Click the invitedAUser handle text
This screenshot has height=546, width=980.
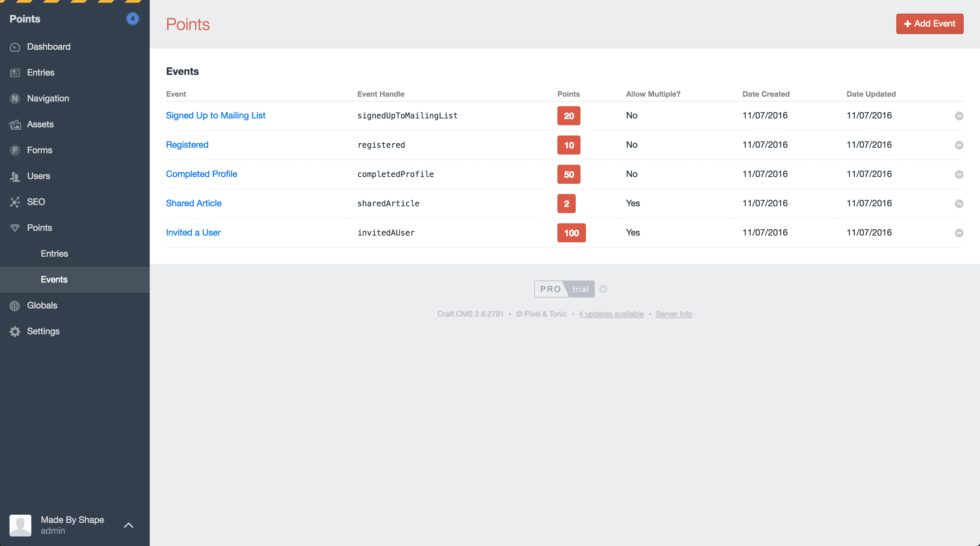pos(386,233)
